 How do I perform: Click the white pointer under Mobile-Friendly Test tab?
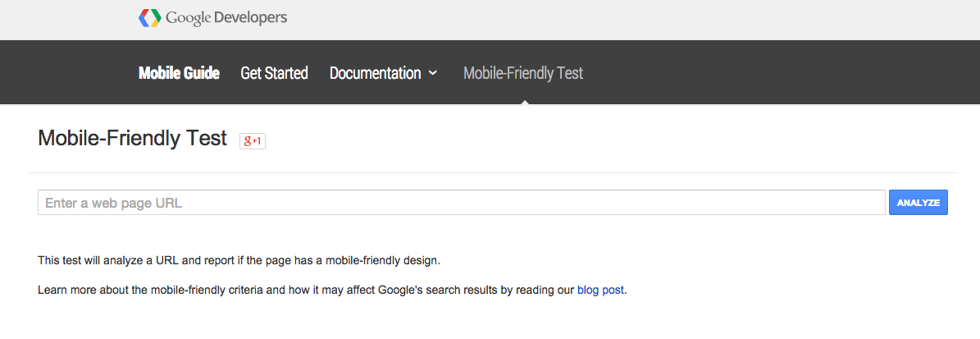(524, 101)
